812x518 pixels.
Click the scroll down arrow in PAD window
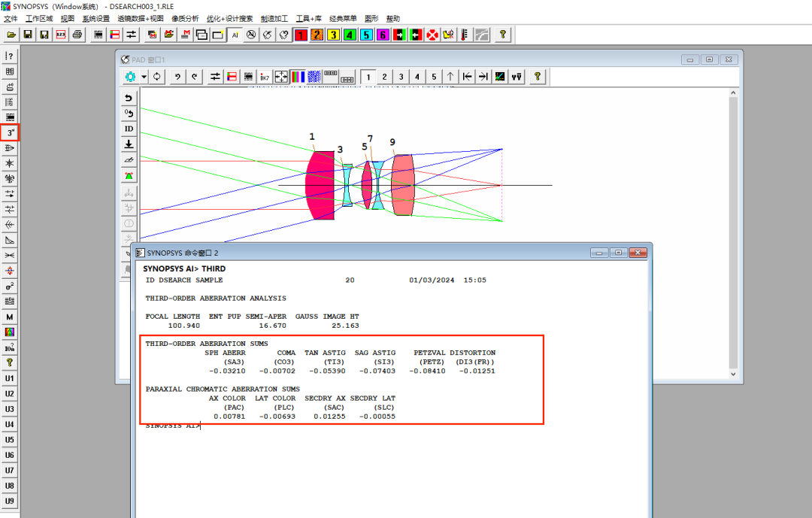733,374
